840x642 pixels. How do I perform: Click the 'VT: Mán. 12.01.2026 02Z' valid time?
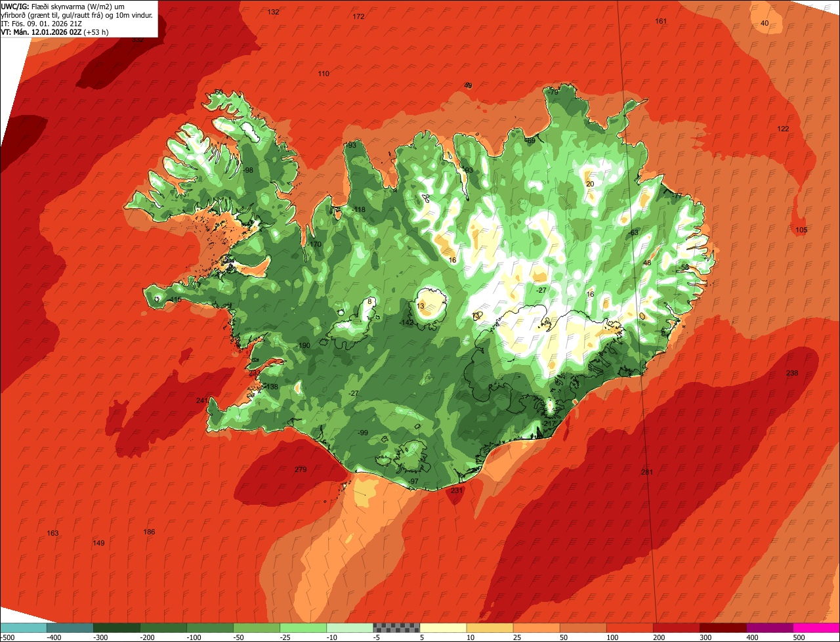[x=41, y=32]
